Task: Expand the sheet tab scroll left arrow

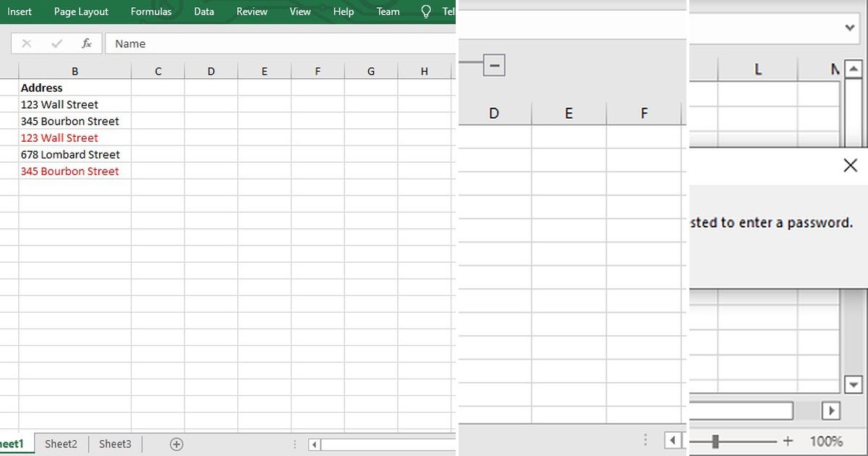Action: (313, 444)
